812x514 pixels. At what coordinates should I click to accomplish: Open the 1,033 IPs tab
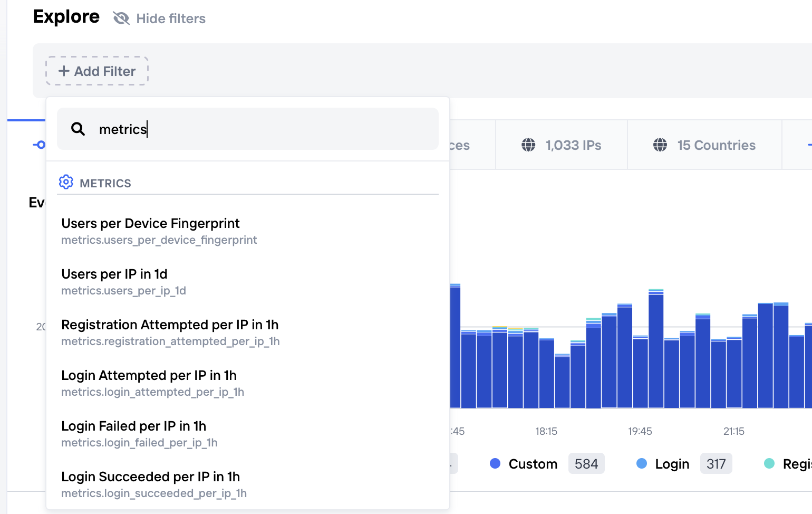pyautogui.click(x=562, y=145)
